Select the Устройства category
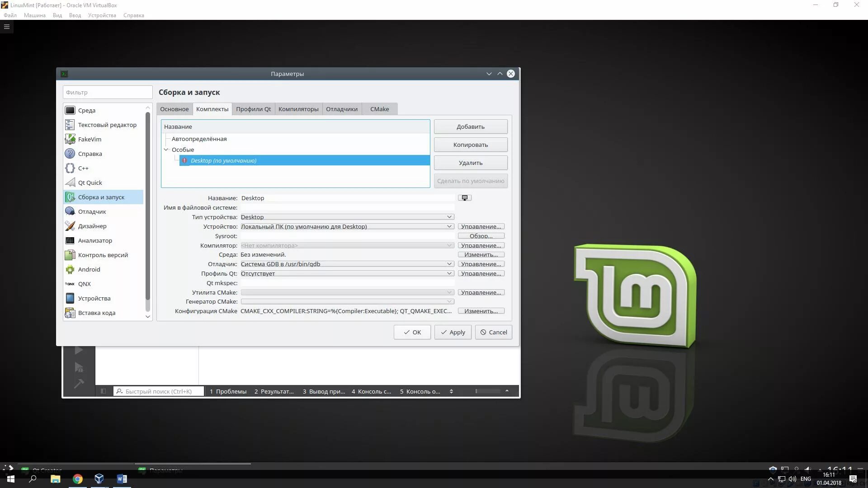This screenshot has width=868, height=488. coord(104,298)
